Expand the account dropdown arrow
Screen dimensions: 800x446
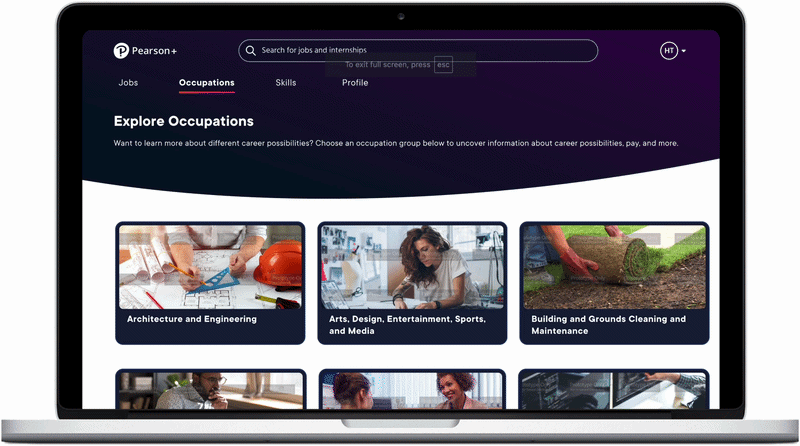click(684, 51)
